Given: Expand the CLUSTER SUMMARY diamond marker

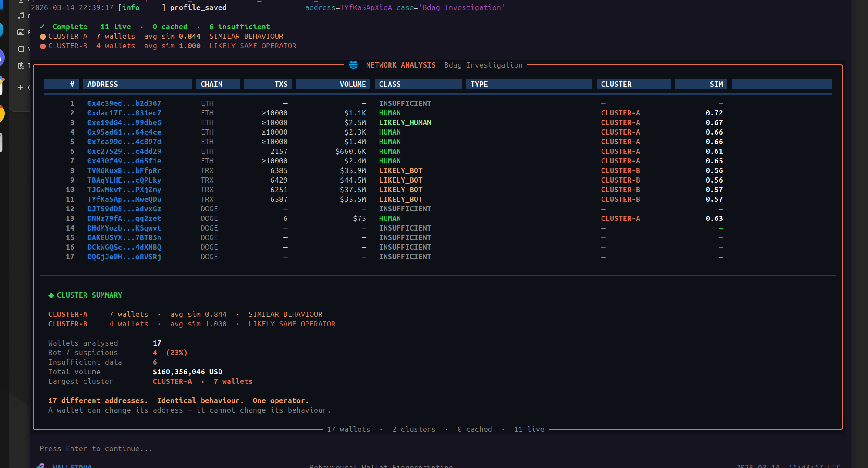Looking at the screenshot, I should 52,295.
